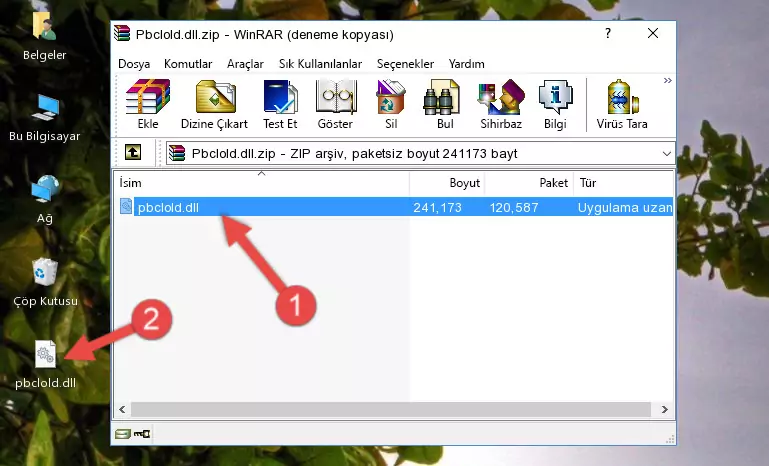Click the help question mark button
Image resolution: width=769 pixels, height=466 pixels.
tap(608, 33)
